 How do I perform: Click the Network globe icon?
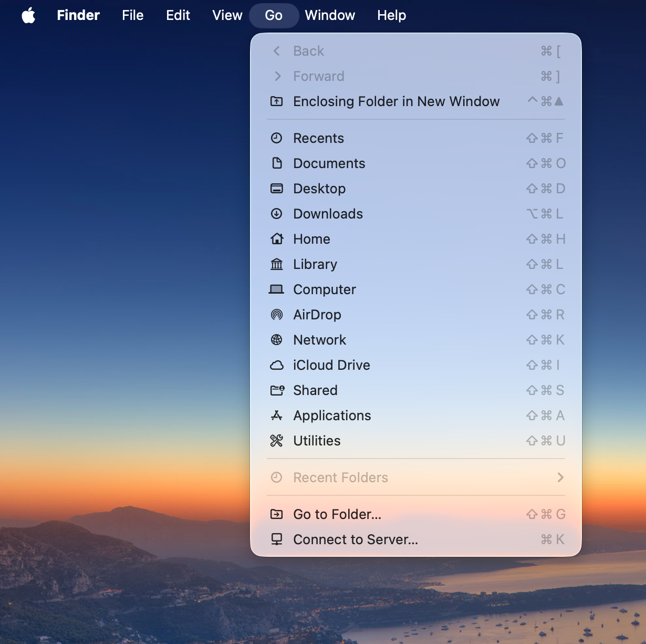(x=277, y=340)
